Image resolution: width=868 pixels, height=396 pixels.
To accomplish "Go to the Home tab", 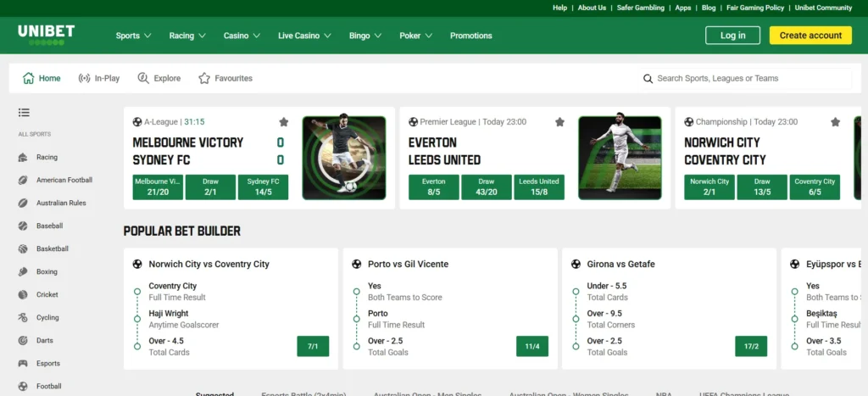I will pos(42,78).
